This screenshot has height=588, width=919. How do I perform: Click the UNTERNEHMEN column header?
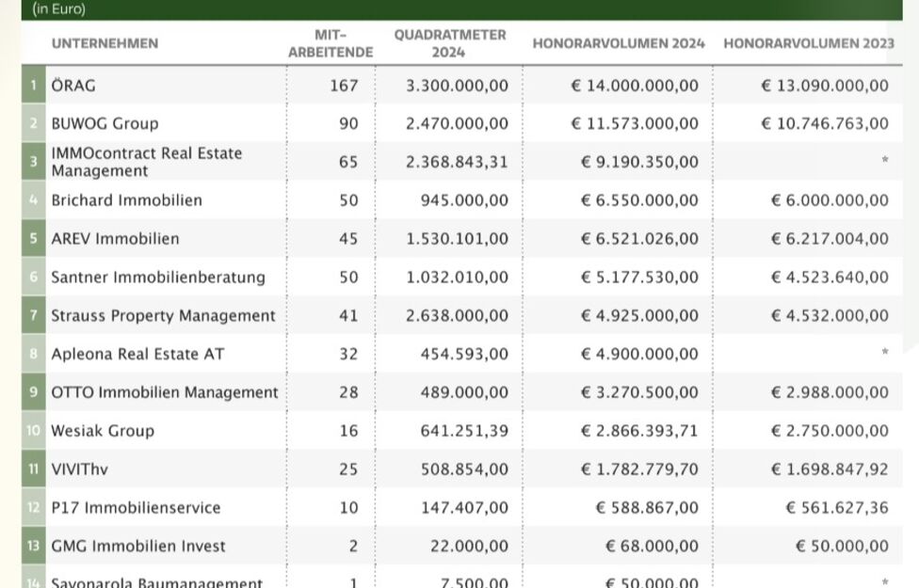105,43
